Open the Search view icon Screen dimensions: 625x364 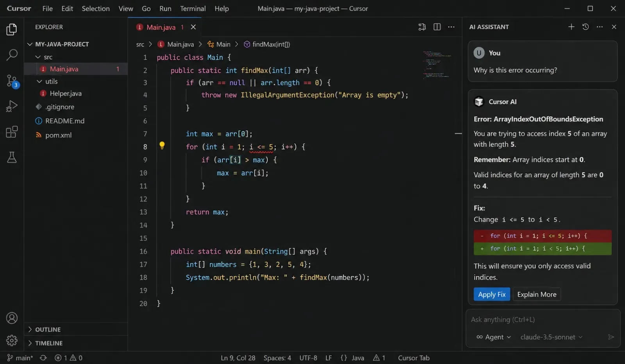pos(12,55)
